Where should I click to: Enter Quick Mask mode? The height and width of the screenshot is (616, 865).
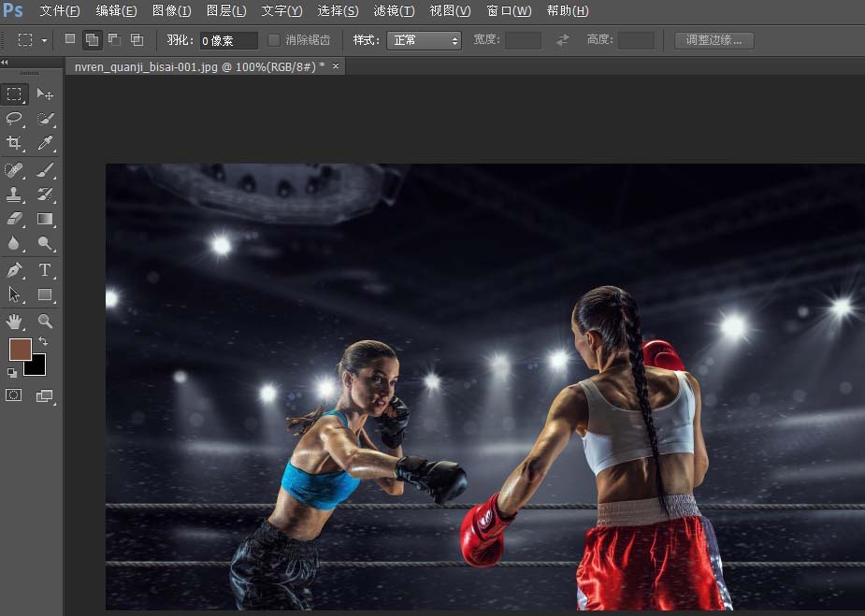click(x=13, y=395)
